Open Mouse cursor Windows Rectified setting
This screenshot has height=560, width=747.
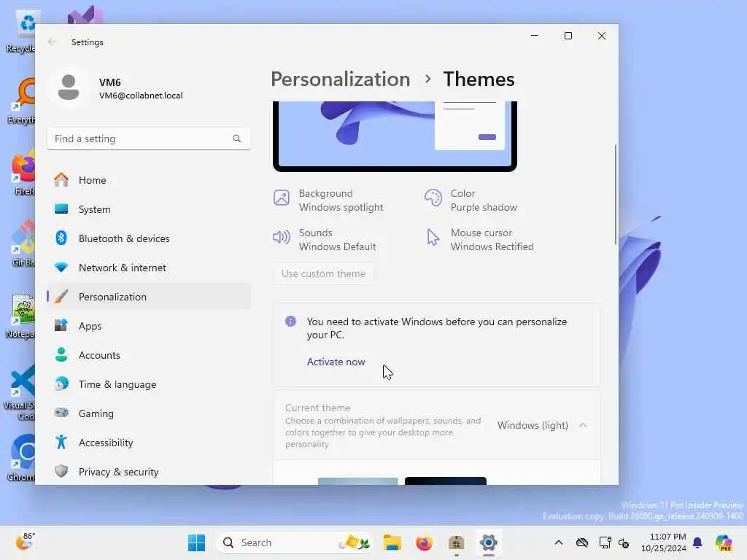[480, 239]
